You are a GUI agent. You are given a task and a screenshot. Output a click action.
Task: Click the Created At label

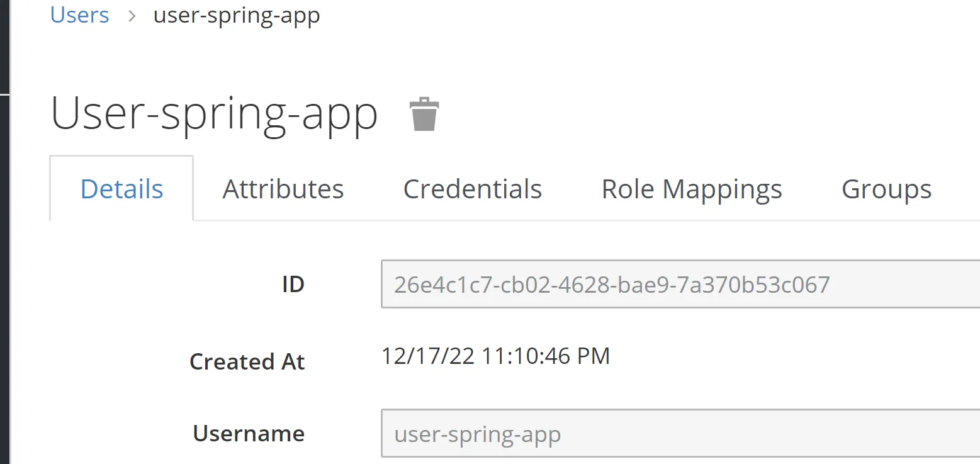point(247,361)
